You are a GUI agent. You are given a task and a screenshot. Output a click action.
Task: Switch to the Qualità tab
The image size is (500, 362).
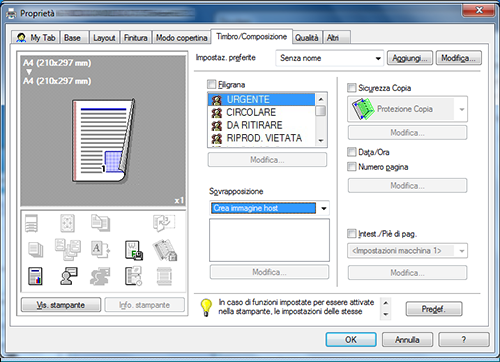pos(307,38)
